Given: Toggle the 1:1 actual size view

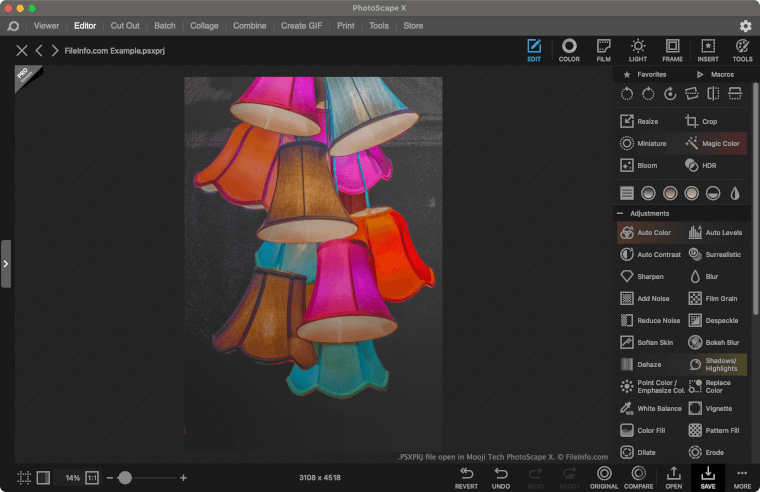Looking at the screenshot, I should click(x=92, y=478).
